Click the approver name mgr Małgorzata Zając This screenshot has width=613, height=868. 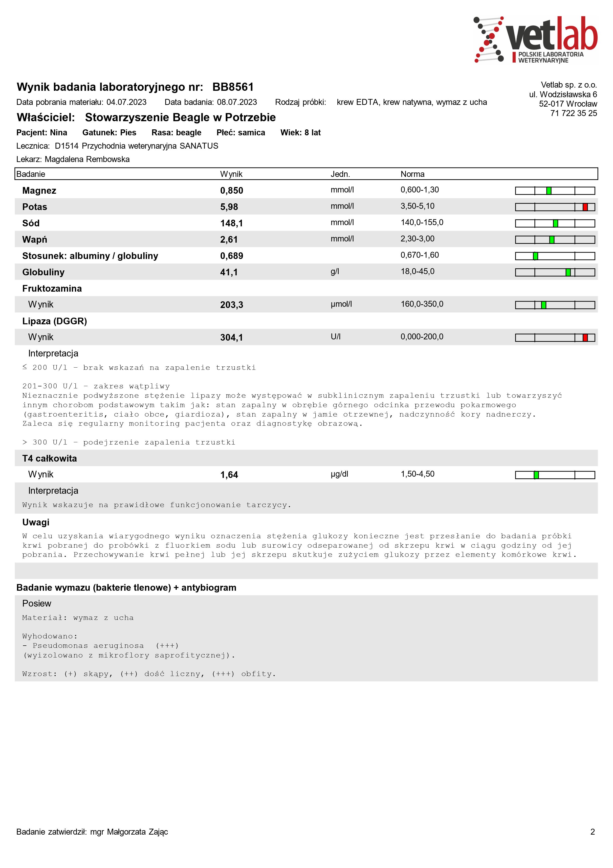pos(129,832)
